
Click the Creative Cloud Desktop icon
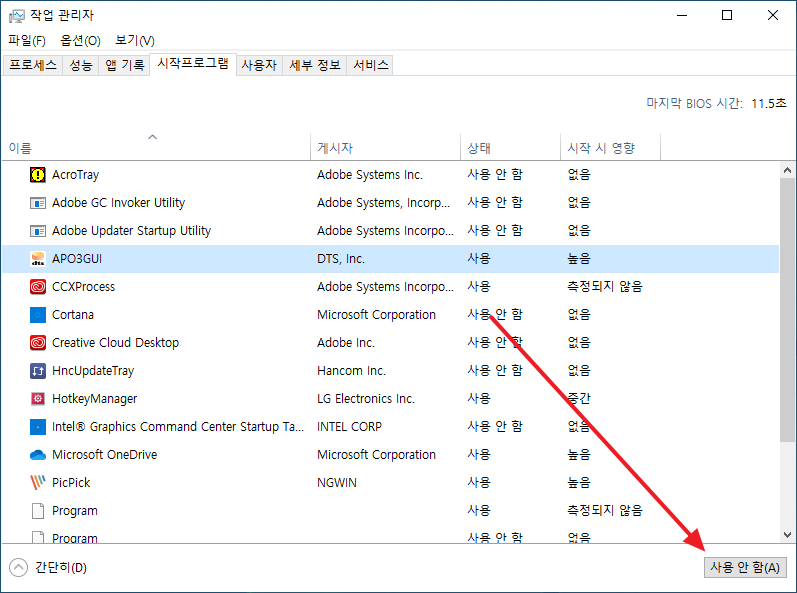[x=38, y=342]
